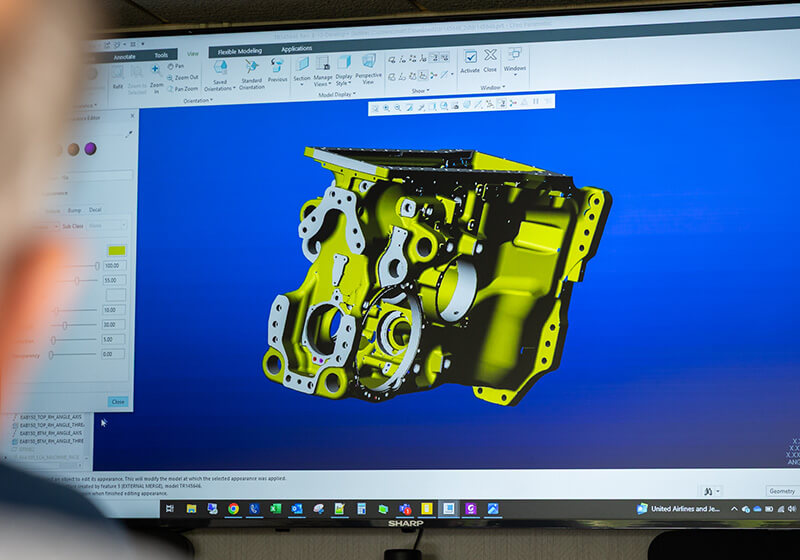Image resolution: width=800 pixels, height=560 pixels.
Task: Switch to the Bump tab
Action: click(x=74, y=210)
